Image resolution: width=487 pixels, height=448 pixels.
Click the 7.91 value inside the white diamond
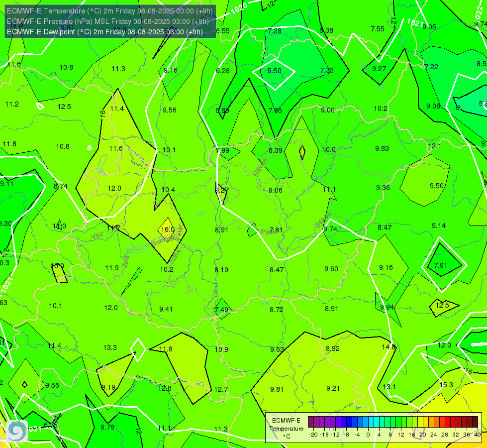click(x=440, y=265)
